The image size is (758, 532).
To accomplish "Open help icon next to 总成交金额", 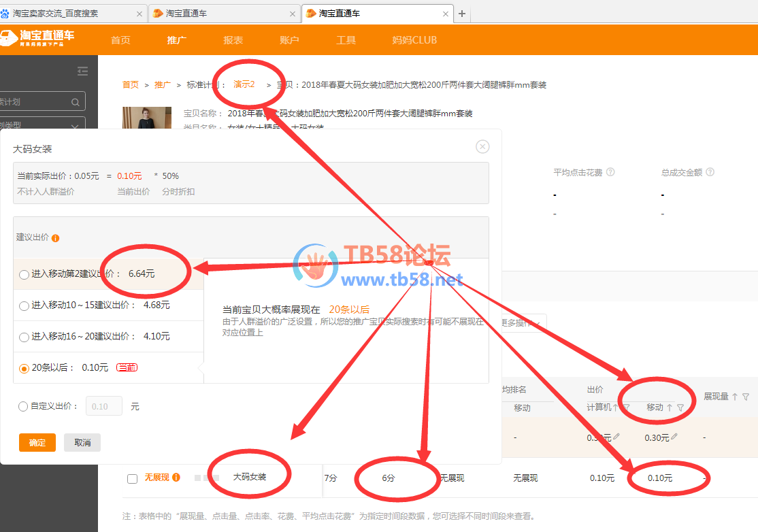I will pos(710,172).
